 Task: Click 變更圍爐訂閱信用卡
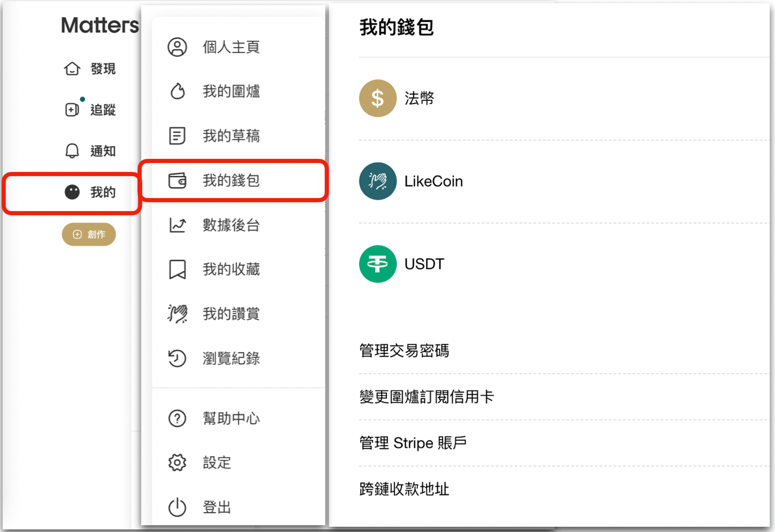(427, 397)
